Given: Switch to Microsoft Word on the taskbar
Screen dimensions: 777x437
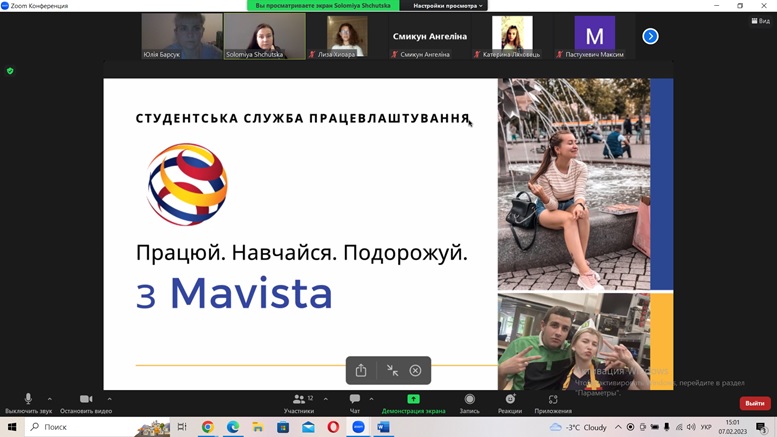Looking at the screenshot, I should tap(384, 427).
